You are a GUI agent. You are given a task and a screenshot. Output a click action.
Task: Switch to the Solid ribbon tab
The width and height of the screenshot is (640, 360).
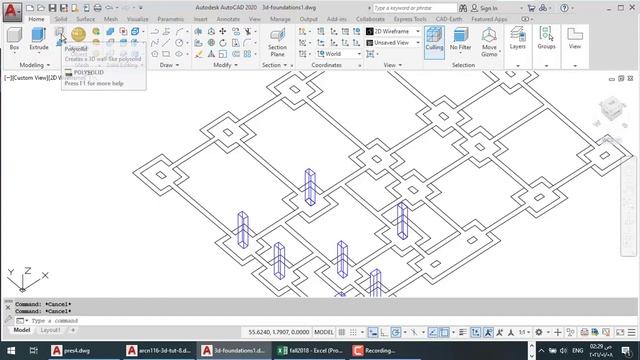pyautogui.click(x=61, y=19)
